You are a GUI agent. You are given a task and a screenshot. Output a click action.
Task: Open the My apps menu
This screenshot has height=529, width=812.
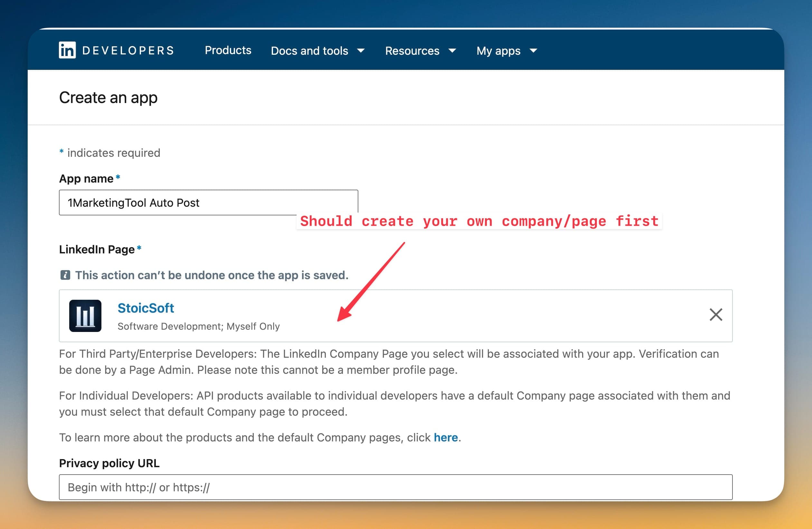click(x=507, y=51)
